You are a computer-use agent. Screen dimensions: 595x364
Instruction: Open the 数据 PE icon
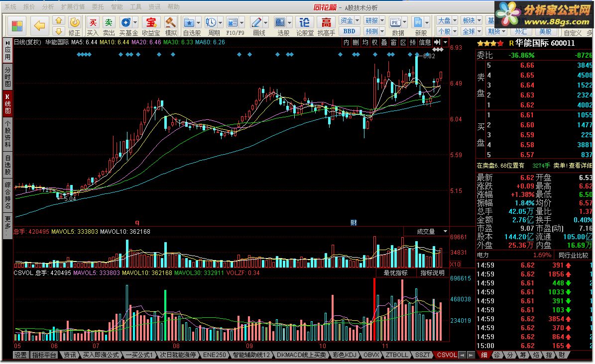(x=395, y=23)
